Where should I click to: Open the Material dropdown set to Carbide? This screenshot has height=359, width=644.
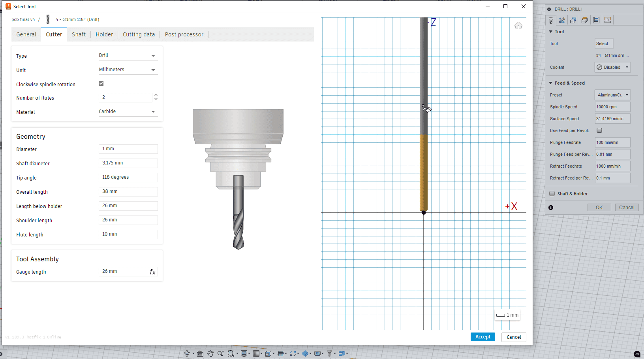tap(128, 111)
